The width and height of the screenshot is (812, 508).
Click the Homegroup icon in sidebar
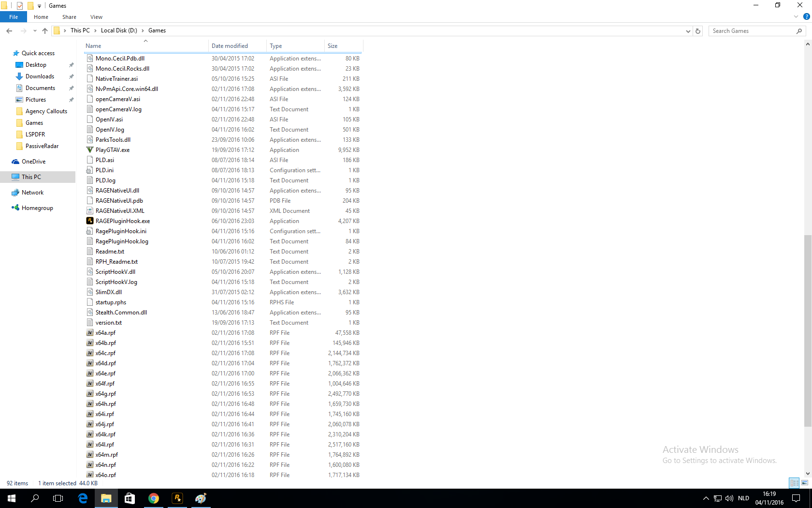pyautogui.click(x=15, y=208)
